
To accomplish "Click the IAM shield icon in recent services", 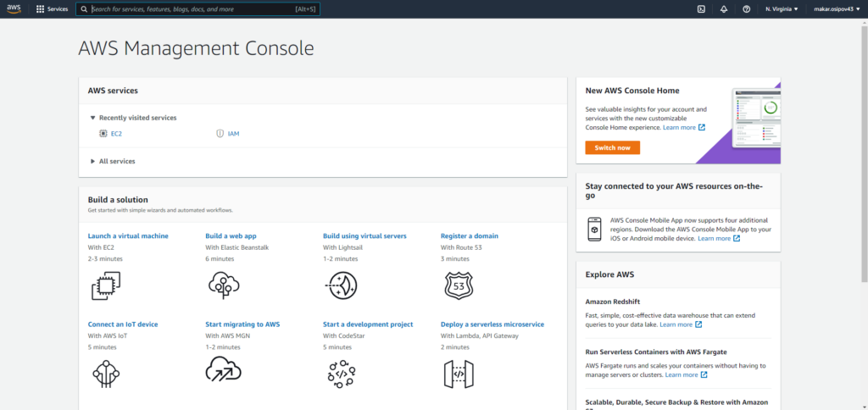I will 220,133.
